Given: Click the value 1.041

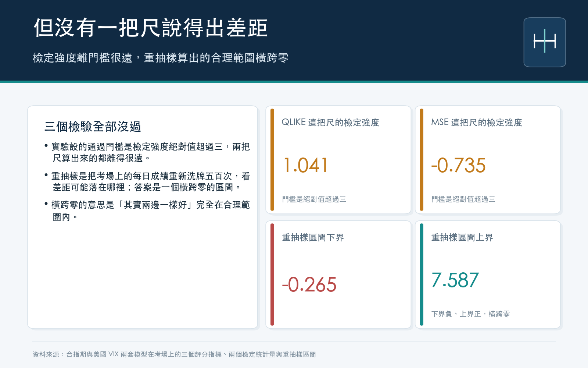Looking at the screenshot, I should point(305,165).
